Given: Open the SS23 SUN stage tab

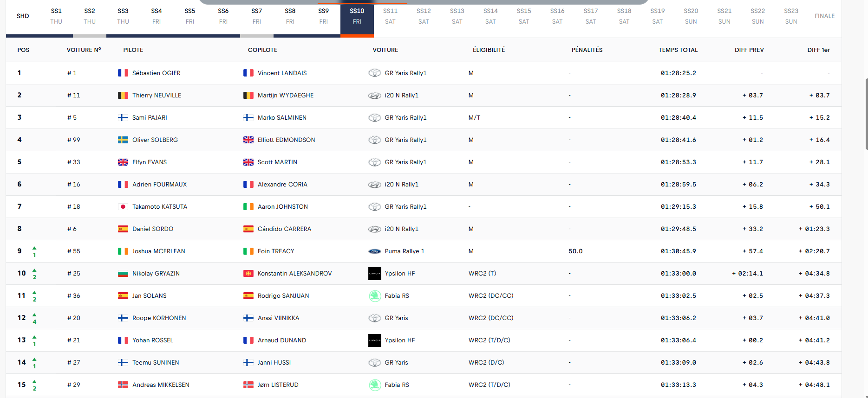Looking at the screenshot, I should [x=791, y=16].
